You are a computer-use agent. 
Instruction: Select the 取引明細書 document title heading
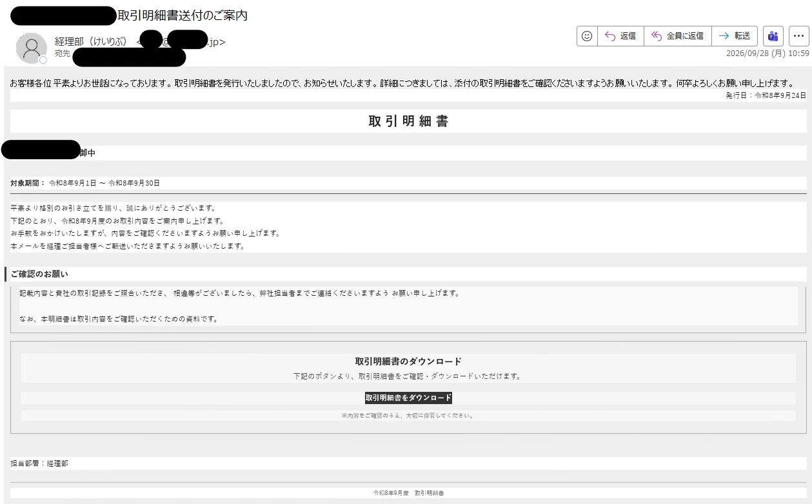click(x=408, y=121)
